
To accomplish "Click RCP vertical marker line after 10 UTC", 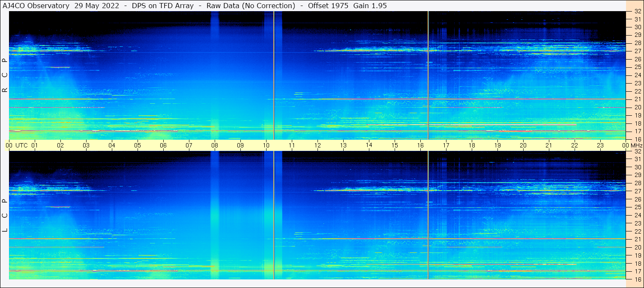I will click(x=274, y=75).
